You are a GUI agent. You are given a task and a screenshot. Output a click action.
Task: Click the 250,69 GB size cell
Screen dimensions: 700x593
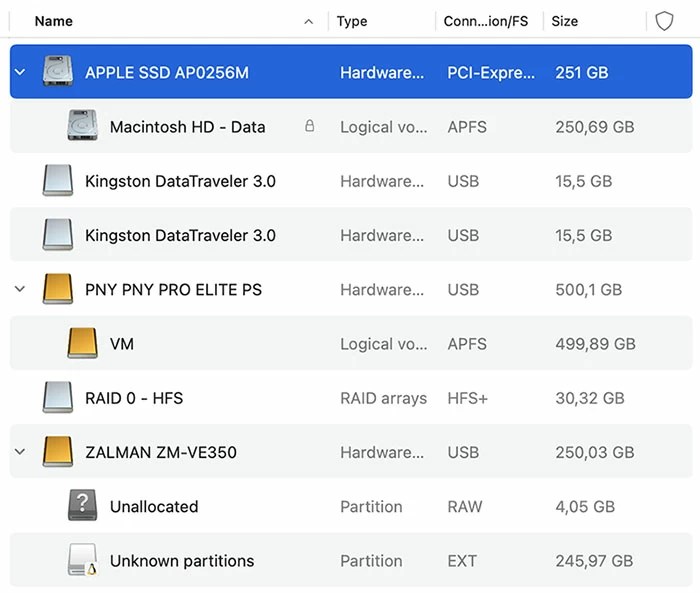click(x=595, y=127)
